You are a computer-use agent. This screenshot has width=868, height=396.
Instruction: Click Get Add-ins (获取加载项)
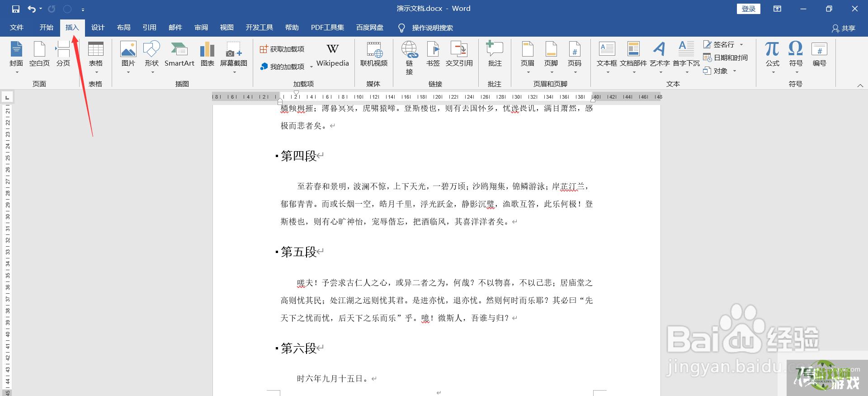tap(282, 49)
